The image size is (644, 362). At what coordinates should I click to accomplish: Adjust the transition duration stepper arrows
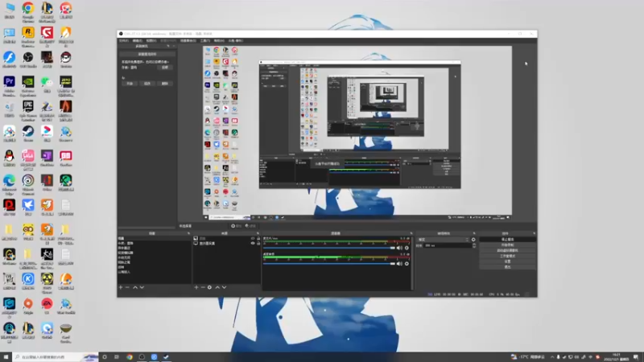[474, 245]
